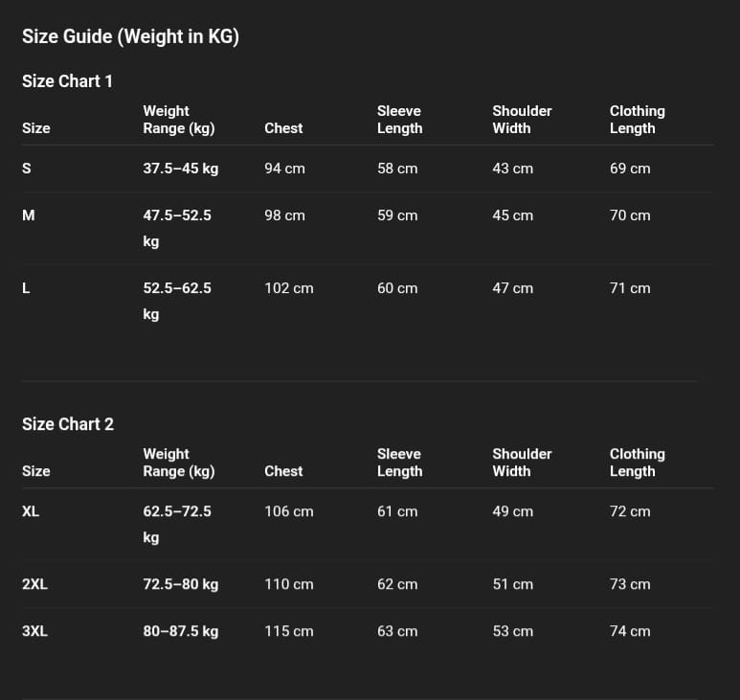
Task: Select the 3XL size row label
Action: [34, 631]
